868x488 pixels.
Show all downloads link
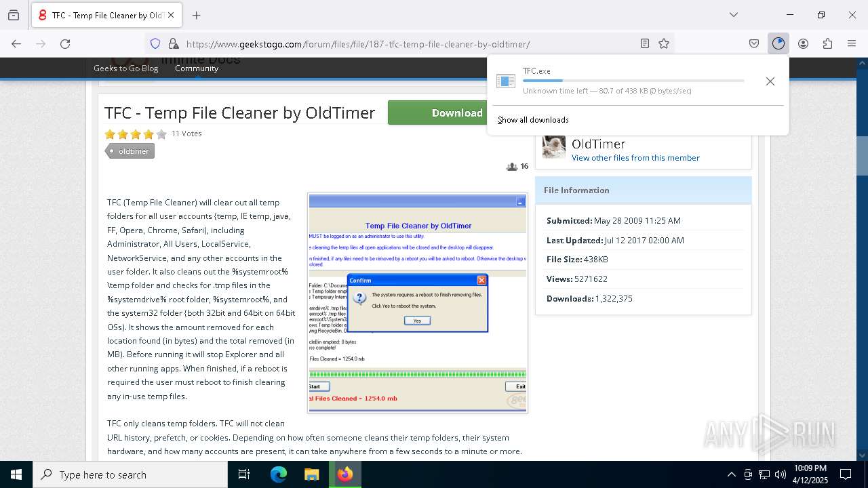click(x=533, y=120)
